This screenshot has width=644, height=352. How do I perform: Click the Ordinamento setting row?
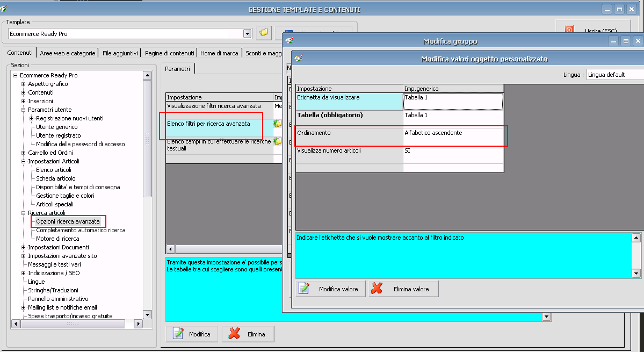(350, 137)
